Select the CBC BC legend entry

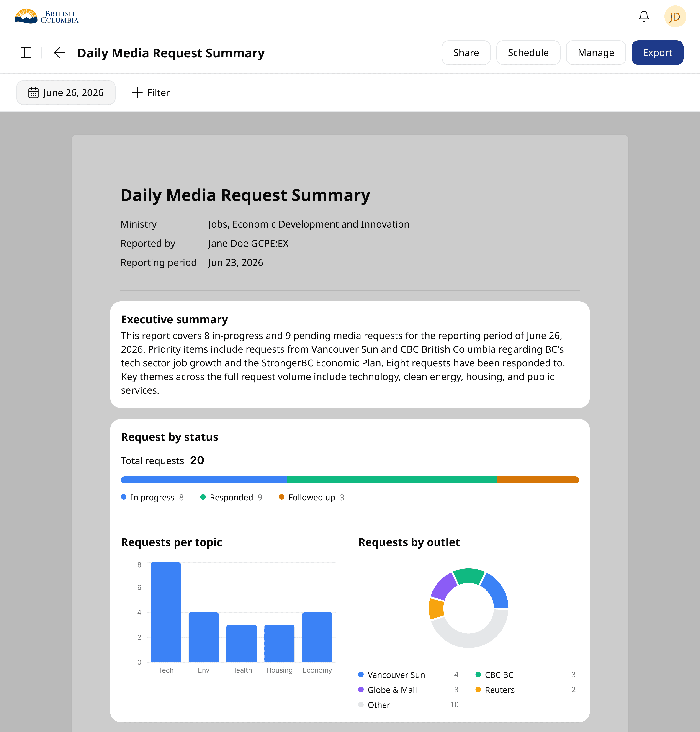525,675
